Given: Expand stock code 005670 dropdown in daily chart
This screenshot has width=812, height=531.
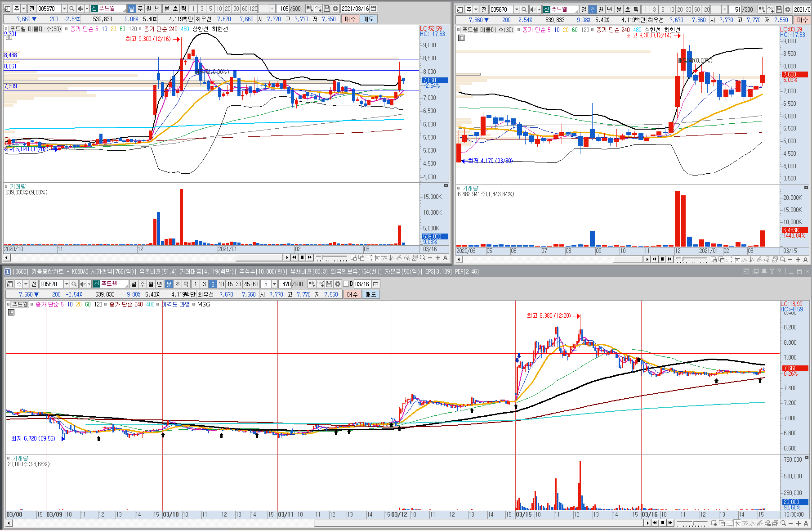Looking at the screenshot, I should tap(64, 9).
